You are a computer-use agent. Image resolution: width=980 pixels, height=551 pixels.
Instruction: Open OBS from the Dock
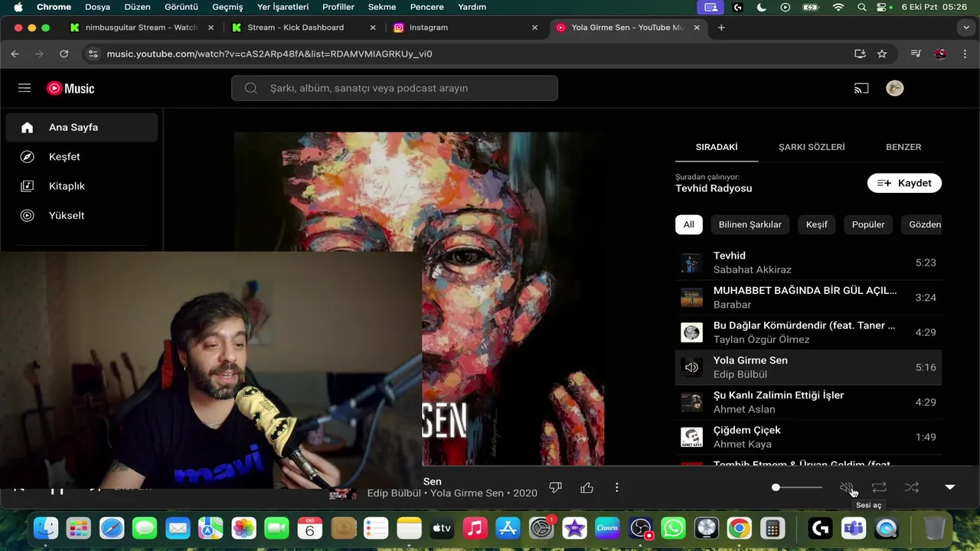click(640, 528)
